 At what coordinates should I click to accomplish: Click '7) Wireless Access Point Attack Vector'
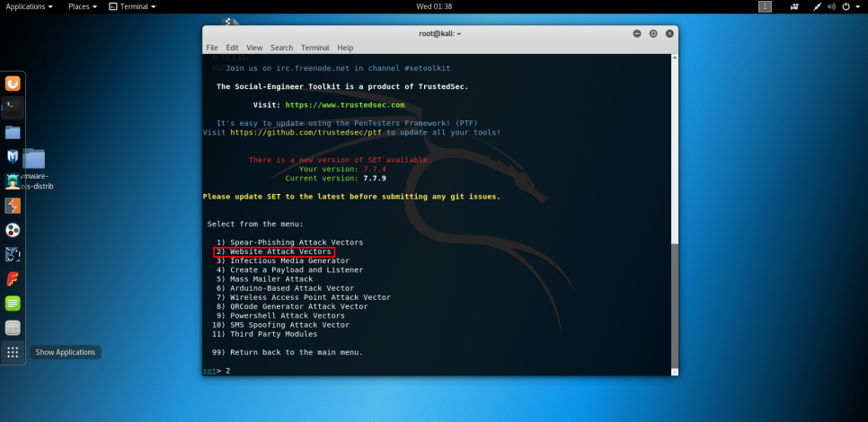[304, 297]
